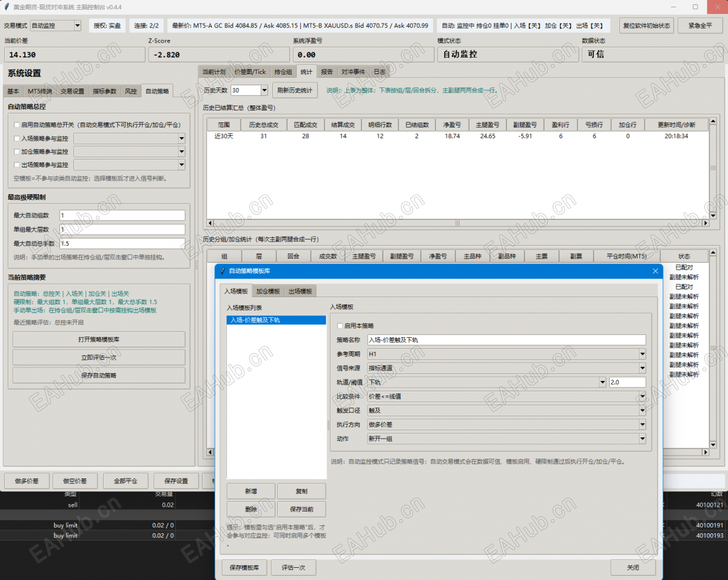Tick the 出场策略参与监控 checkbox

click(x=17, y=164)
